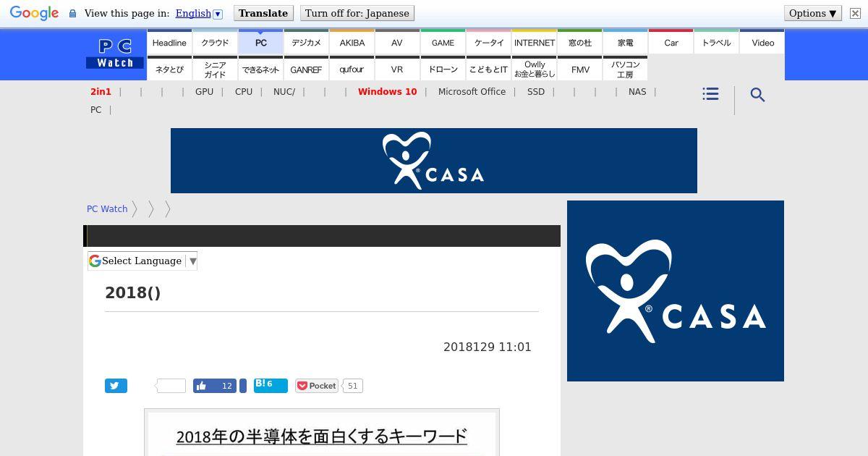868x456 pixels.
Task: Follow the NAS topic link
Action: pos(637,92)
